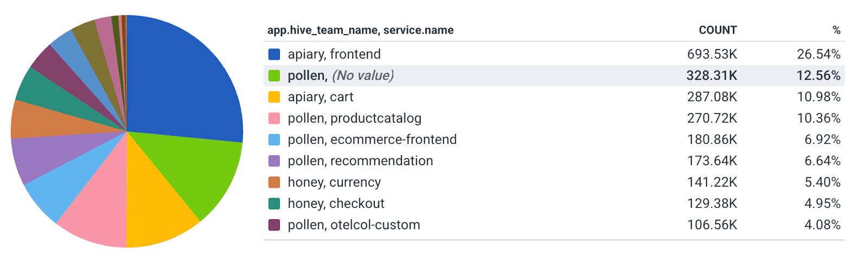Image resolution: width=868 pixels, height=255 pixels.
Task: Select the highlighted 'pollen, (No value)' row
Action: point(341,75)
